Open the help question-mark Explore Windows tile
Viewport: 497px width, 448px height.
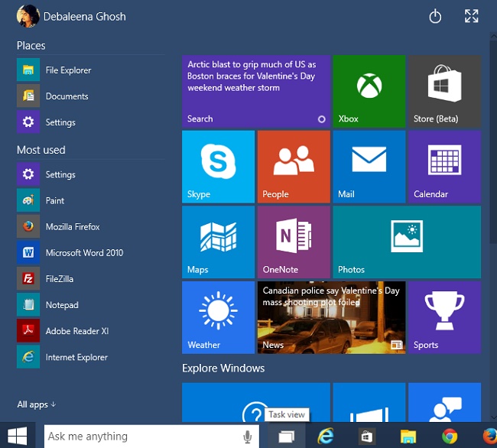(x=256, y=402)
